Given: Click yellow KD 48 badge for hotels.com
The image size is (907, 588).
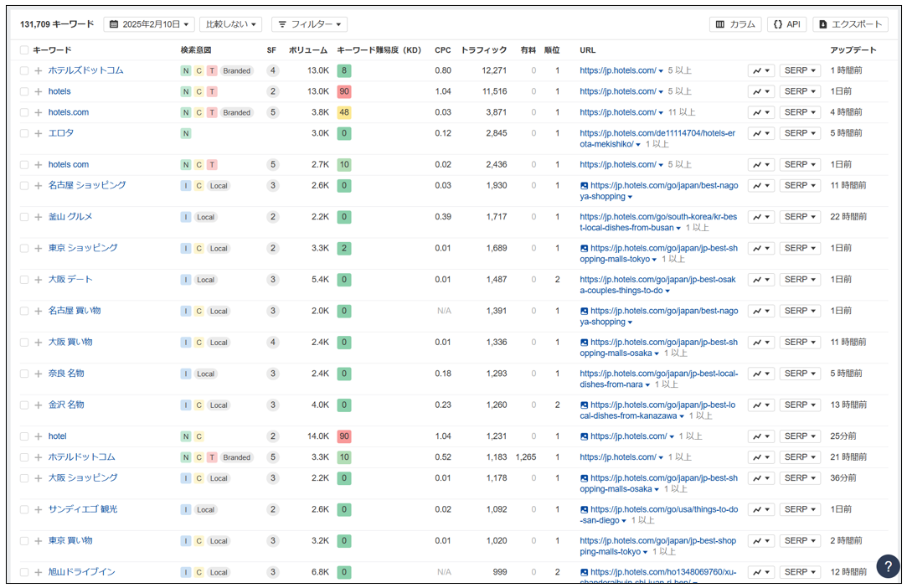Looking at the screenshot, I should point(344,112).
